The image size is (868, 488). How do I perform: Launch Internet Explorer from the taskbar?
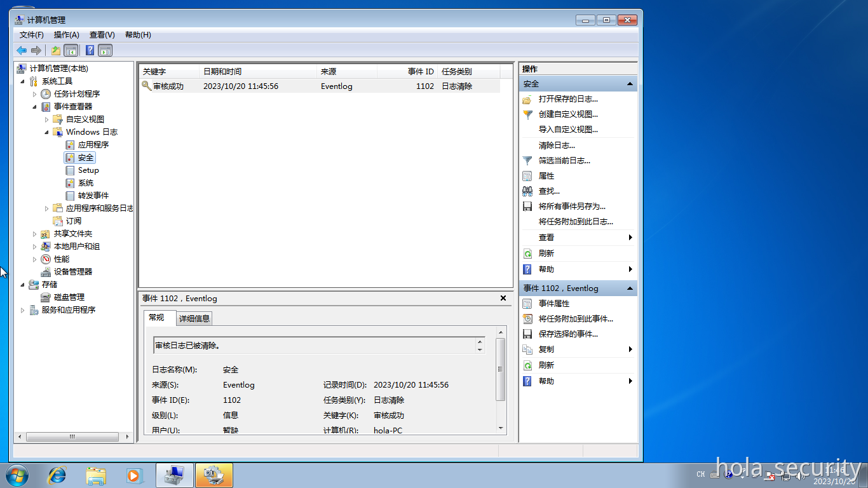click(x=57, y=475)
